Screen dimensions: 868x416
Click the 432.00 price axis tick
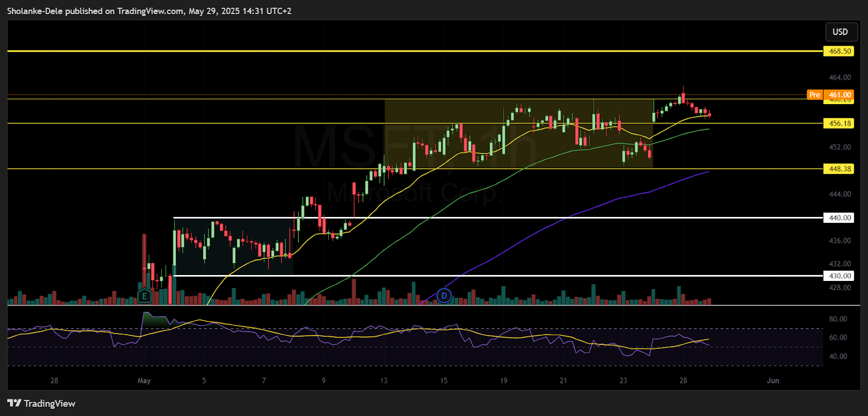pyautogui.click(x=840, y=264)
